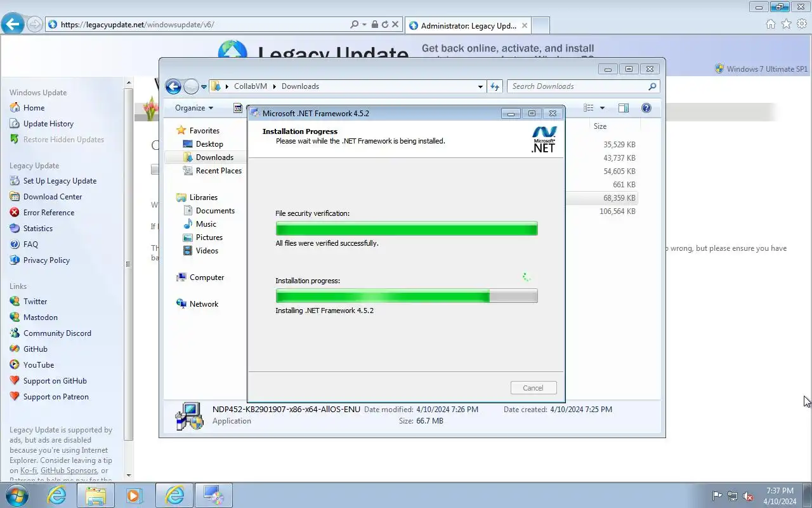This screenshot has width=812, height=508.
Task: Select Computer in the navigation pane
Action: point(207,277)
